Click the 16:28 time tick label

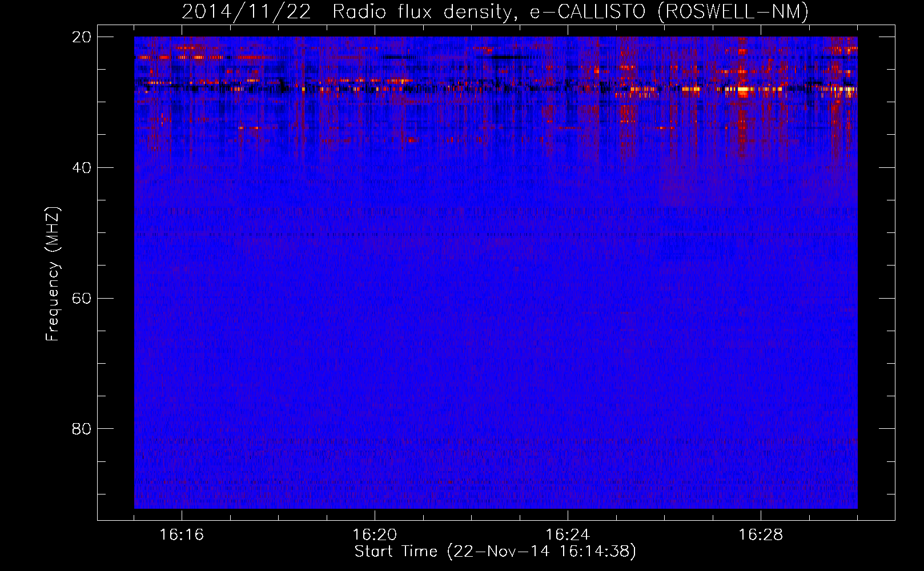click(x=761, y=534)
